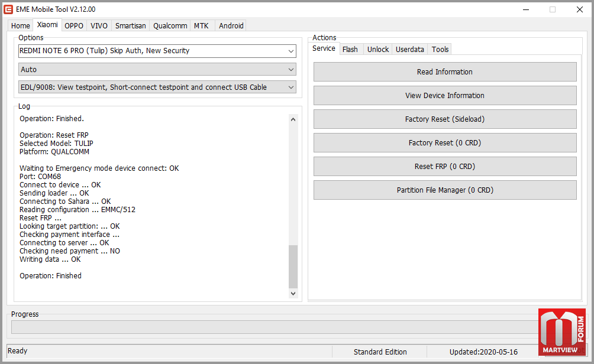The image size is (594, 364).
Task: Click Reset FRP (0 CRD) button
Action: click(x=445, y=167)
